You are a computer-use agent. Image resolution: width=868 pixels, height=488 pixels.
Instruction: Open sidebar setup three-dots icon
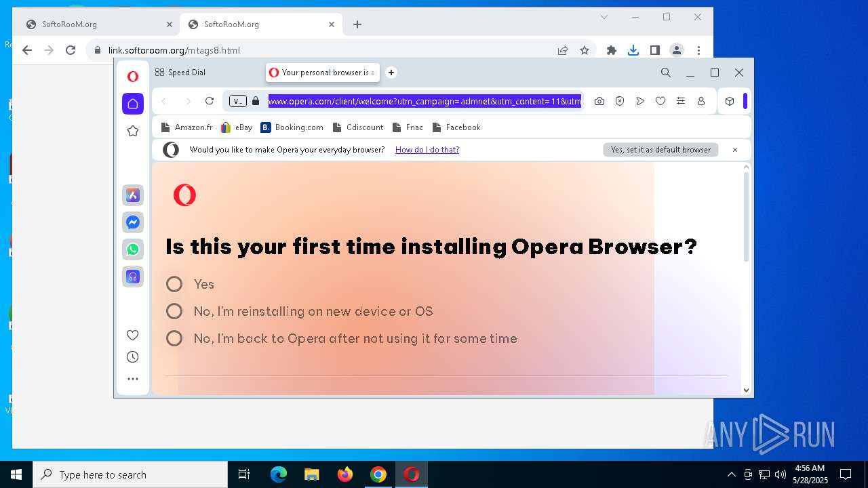coord(133,380)
